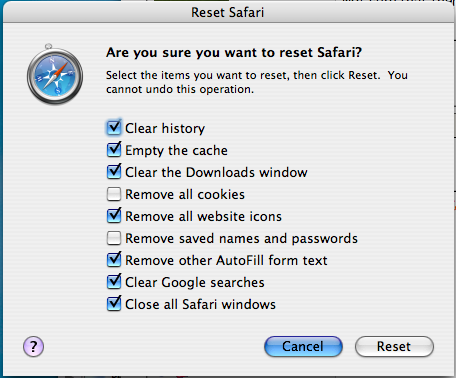
Task: Open help with the question mark button
Action: pos(33,346)
